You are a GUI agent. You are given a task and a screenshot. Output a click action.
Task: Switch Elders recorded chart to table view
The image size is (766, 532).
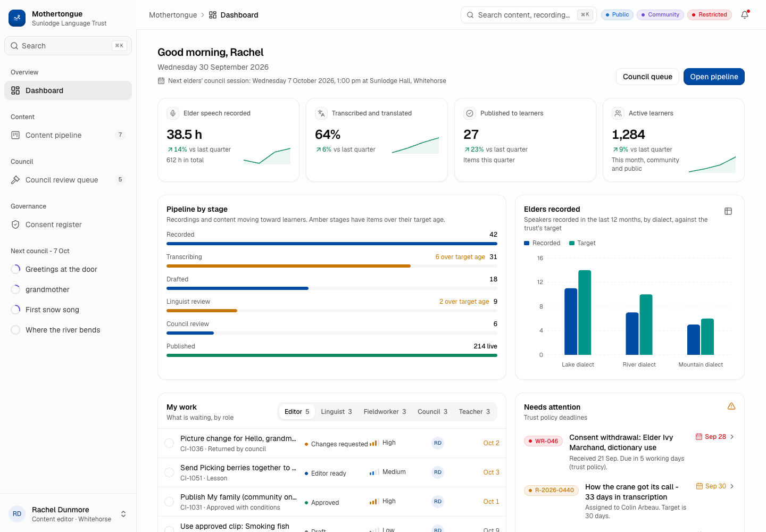728,211
